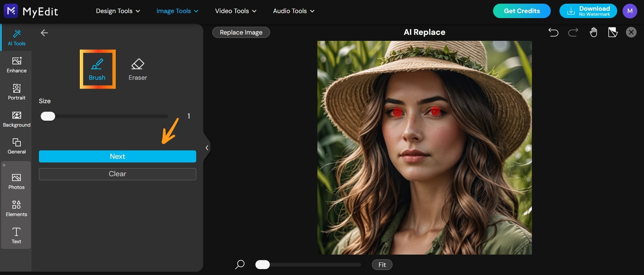Redo the last action
The height and width of the screenshot is (275, 644).
point(573,32)
